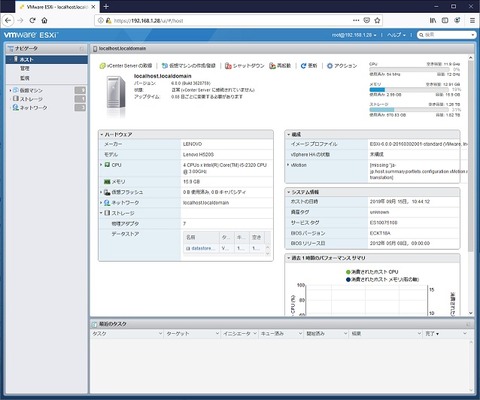Viewport: 480px width, 400px height.
Task: Open the search box dropdown arrow
Action: click(473, 35)
